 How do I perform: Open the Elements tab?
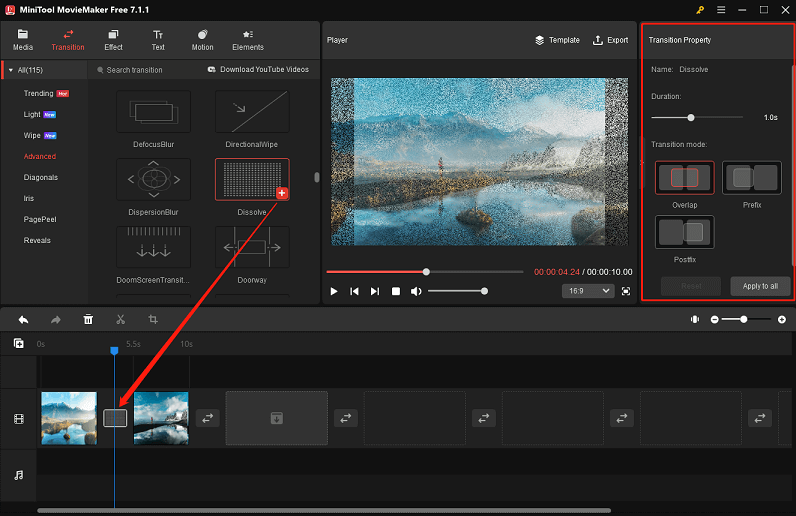248,40
